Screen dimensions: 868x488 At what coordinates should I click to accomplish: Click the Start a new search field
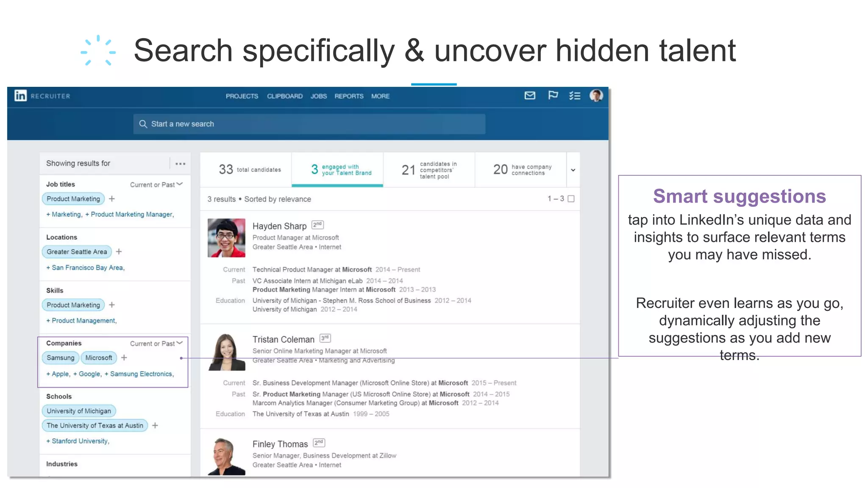click(x=309, y=124)
